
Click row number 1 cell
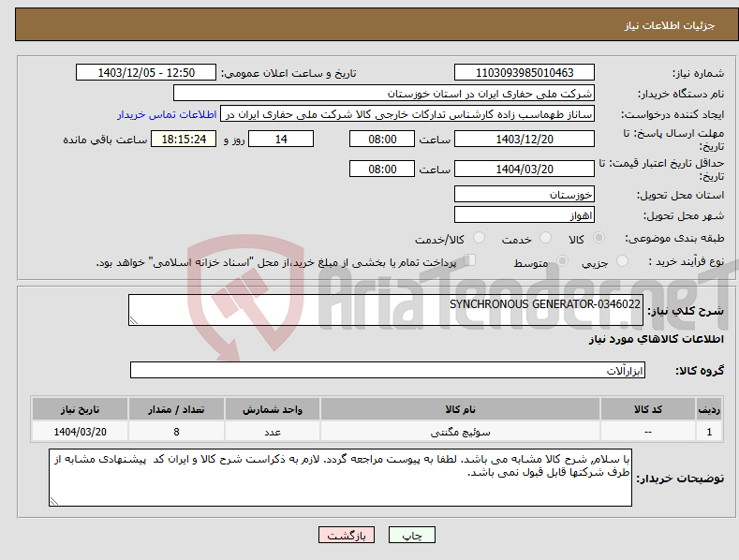[x=709, y=432]
